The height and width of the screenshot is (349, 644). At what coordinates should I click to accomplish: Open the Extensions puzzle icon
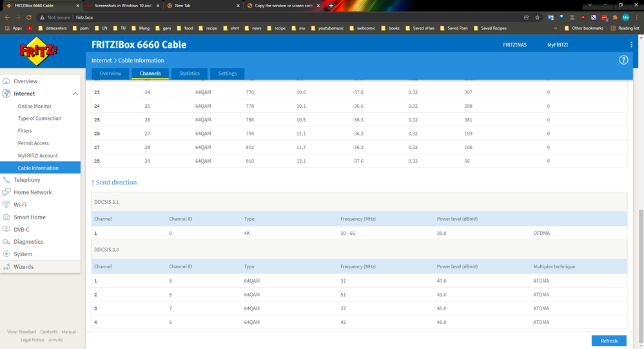(x=615, y=17)
